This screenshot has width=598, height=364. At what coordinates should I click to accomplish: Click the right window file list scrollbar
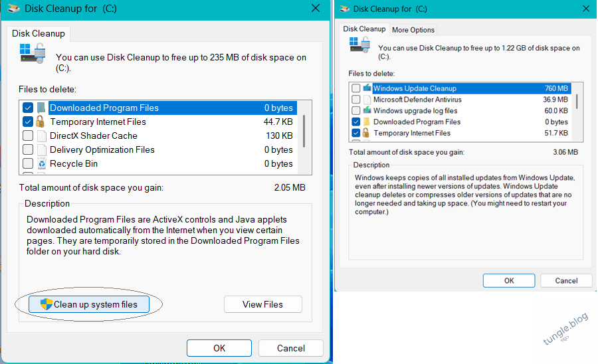[x=577, y=101]
